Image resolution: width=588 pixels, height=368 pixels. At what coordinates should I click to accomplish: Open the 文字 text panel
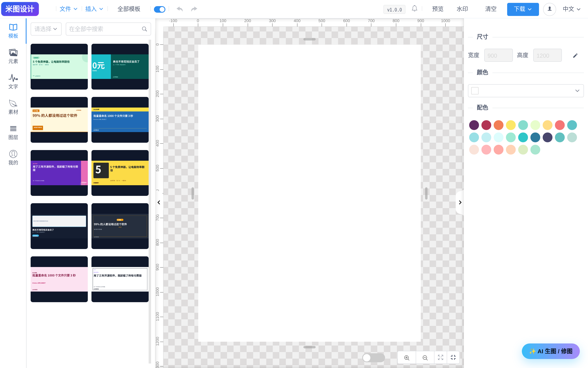[13, 82]
